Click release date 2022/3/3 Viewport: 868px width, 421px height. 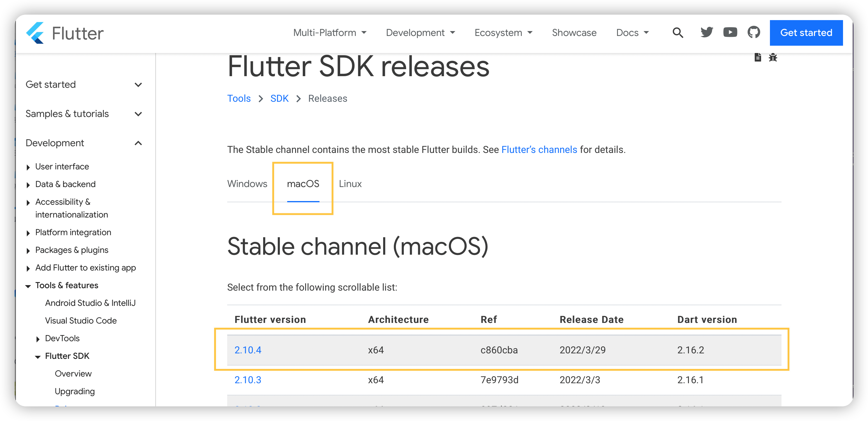(x=580, y=380)
